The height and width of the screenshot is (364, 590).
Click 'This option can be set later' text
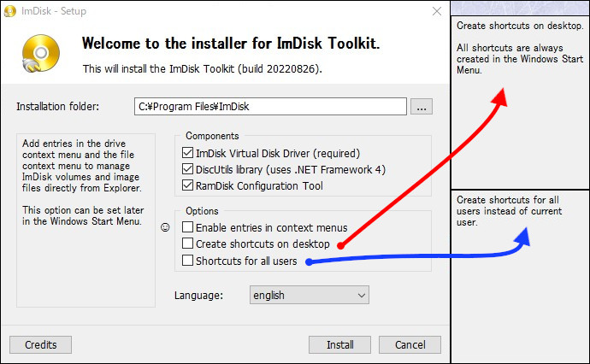(x=83, y=215)
